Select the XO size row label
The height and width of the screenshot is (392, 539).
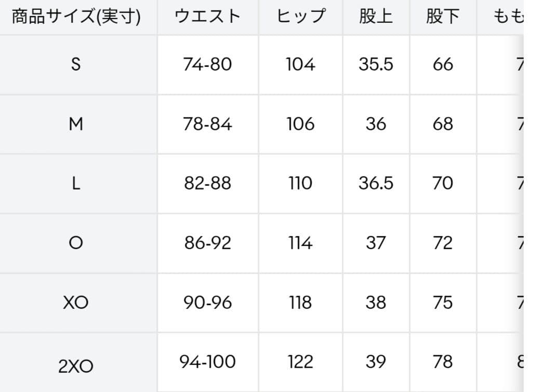point(76,303)
